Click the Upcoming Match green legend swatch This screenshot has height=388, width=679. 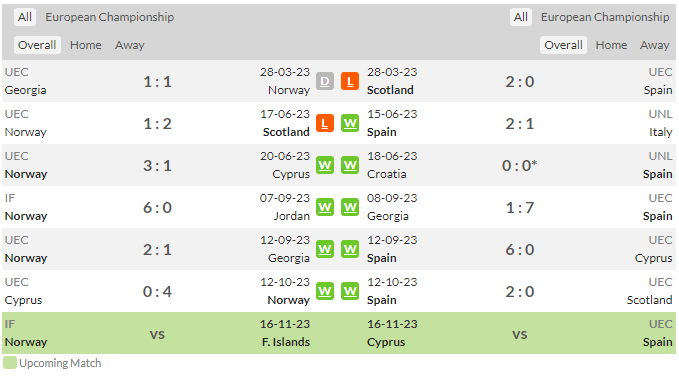point(10,363)
